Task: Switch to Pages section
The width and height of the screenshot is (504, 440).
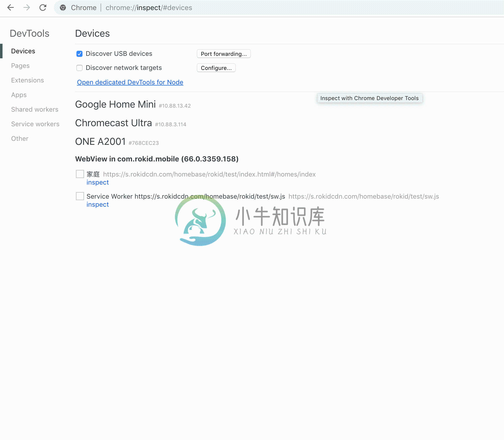Action: point(20,66)
